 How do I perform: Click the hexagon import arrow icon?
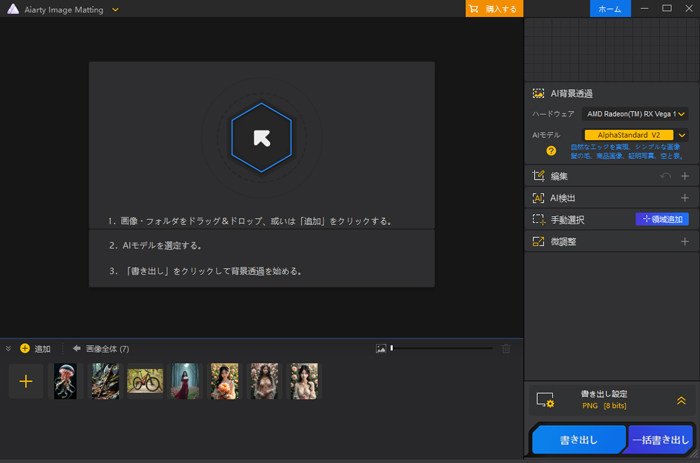(261, 137)
